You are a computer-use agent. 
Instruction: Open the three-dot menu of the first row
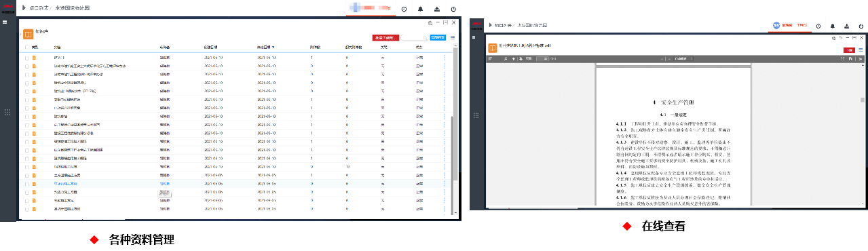click(x=445, y=58)
